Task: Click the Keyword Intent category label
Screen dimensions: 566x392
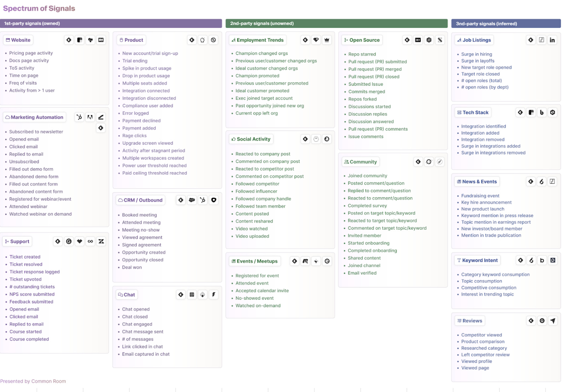Action: (x=477, y=260)
